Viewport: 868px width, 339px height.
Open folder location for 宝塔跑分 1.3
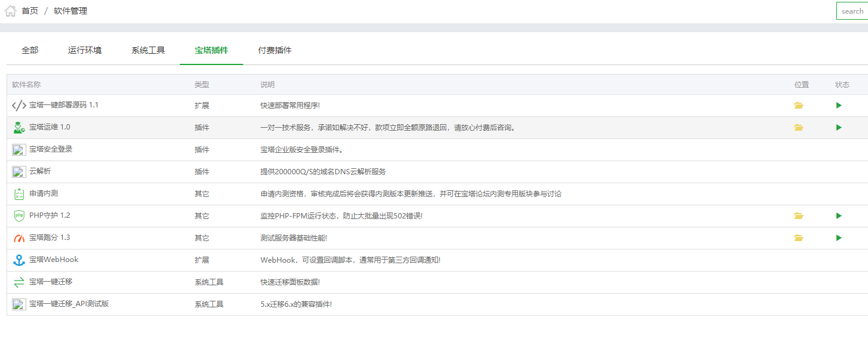click(798, 238)
